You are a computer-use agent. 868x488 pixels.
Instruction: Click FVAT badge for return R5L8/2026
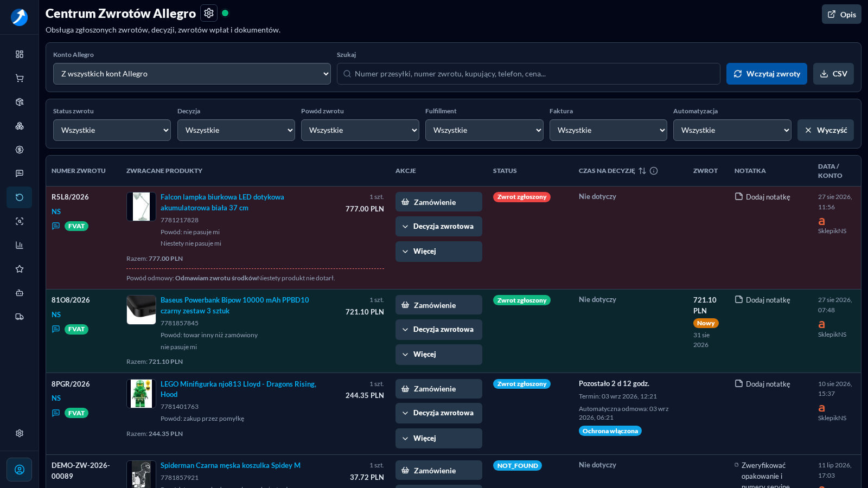click(76, 226)
